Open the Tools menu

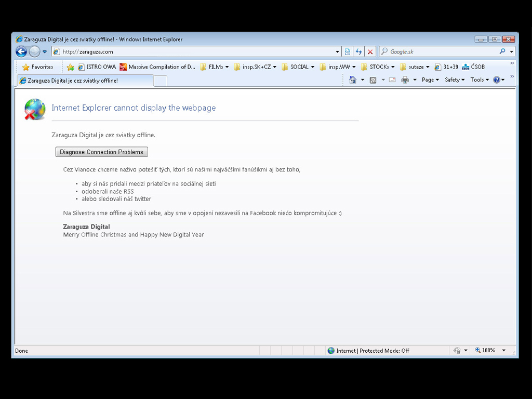pos(480,79)
